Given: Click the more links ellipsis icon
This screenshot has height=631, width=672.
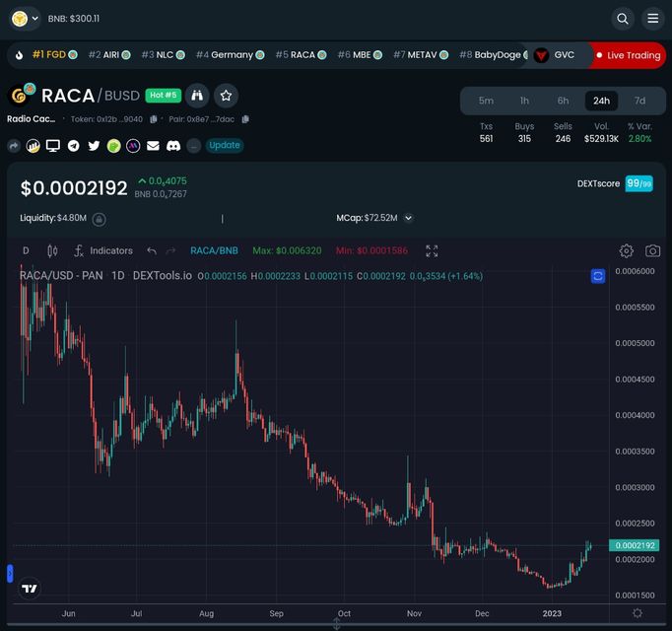Looking at the screenshot, I should pos(193,146).
